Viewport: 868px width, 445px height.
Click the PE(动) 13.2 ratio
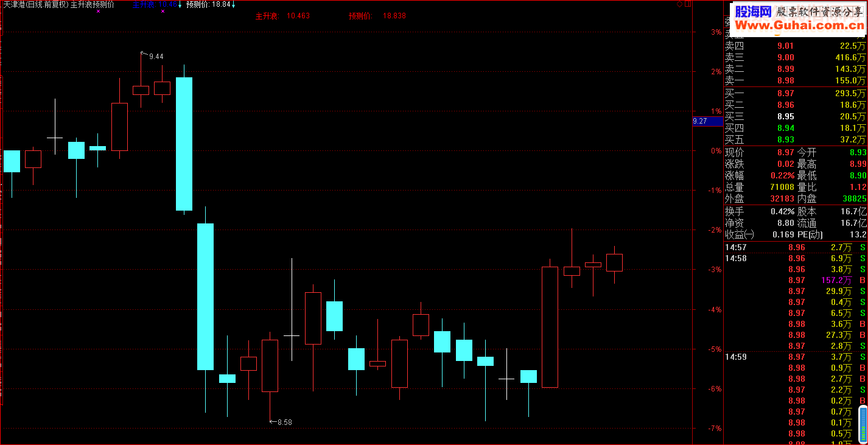858,234
